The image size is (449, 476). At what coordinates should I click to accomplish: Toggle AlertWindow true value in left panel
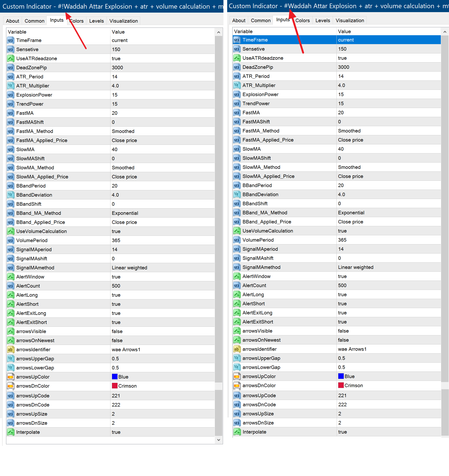(116, 277)
